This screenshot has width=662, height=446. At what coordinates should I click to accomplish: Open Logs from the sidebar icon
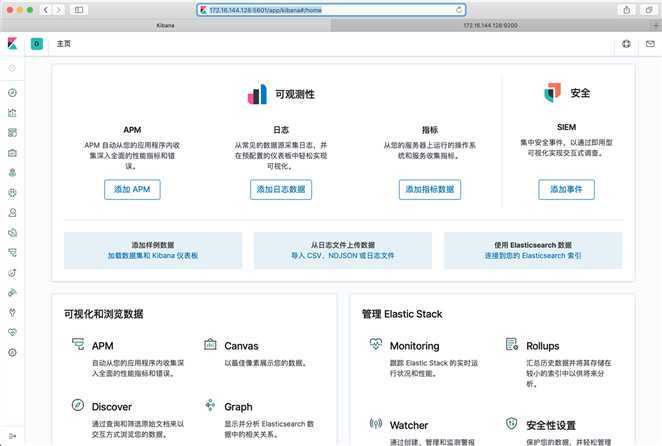pos(12,232)
